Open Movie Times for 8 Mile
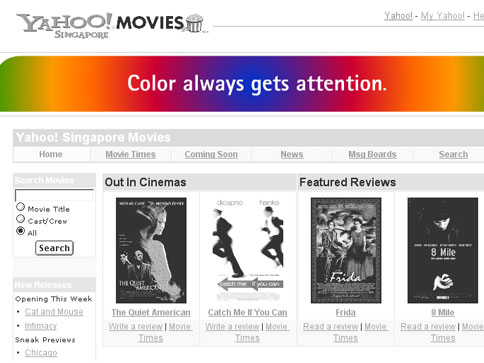 point(443,338)
